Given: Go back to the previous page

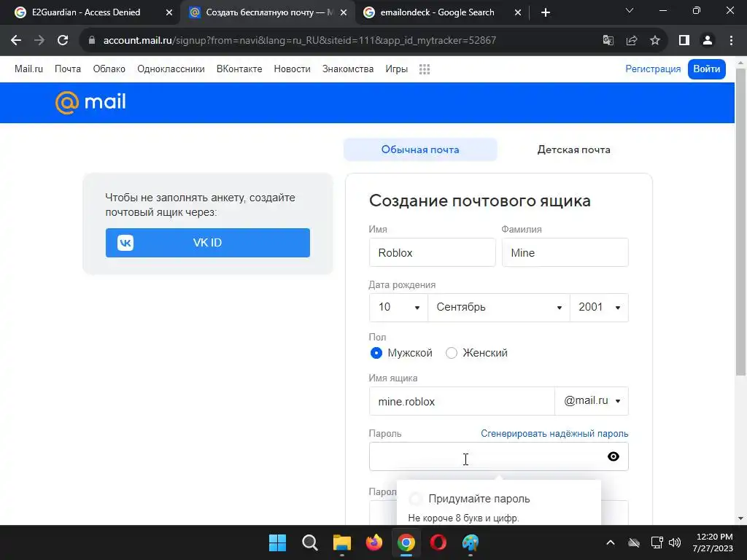Looking at the screenshot, I should [x=16, y=41].
